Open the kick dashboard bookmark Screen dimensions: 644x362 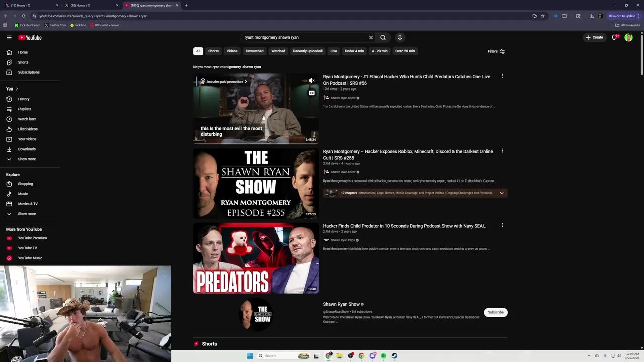tap(28, 25)
